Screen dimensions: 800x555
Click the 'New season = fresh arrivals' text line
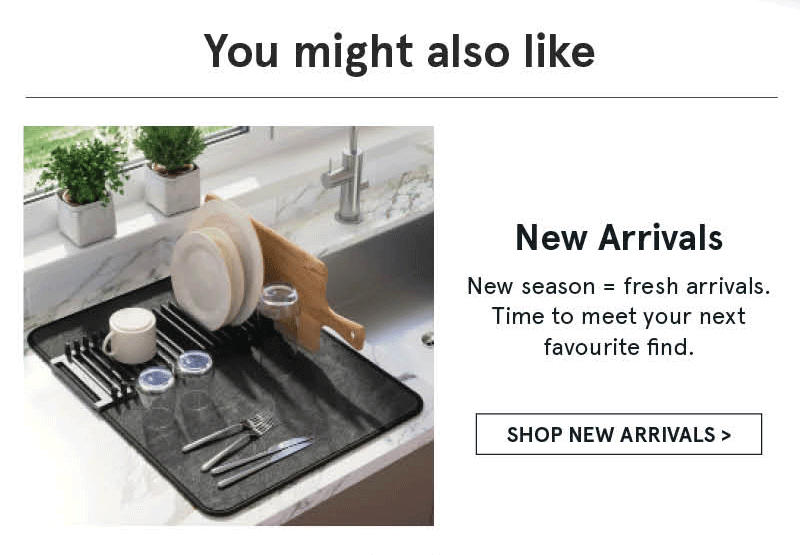(x=618, y=286)
